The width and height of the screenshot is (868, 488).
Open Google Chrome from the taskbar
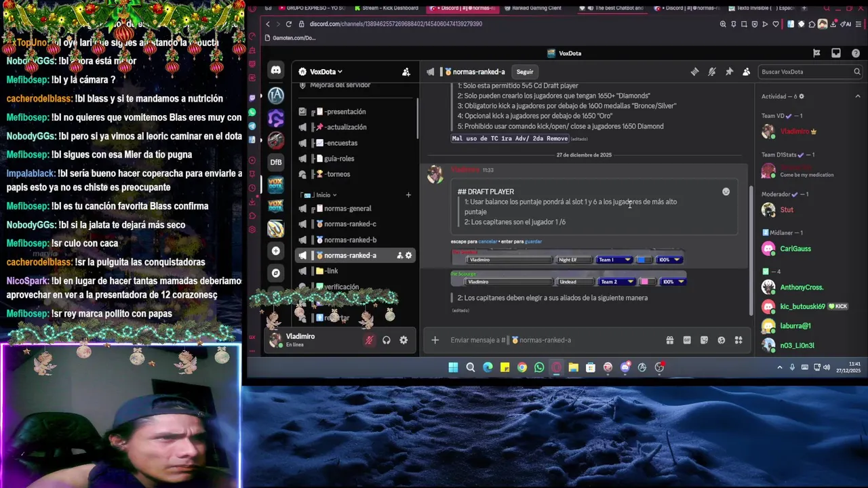click(521, 367)
